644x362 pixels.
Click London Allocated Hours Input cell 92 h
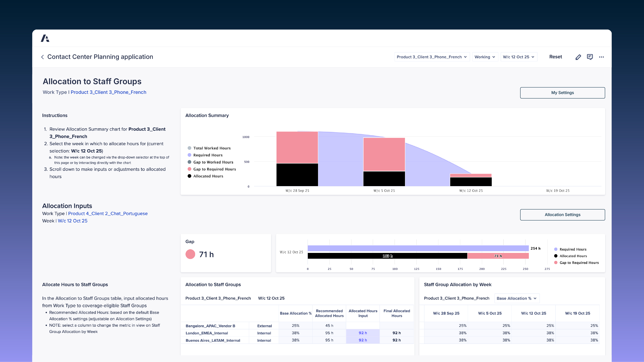[363, 333]
